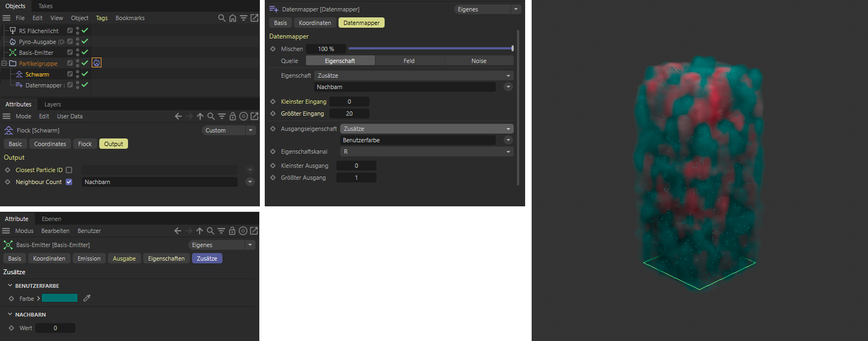The height and width of the screenshot is (341, 868).
Task: Click the search icon in Flock Attributes panel
Action: pyautogui.click(x=211, y=116)
